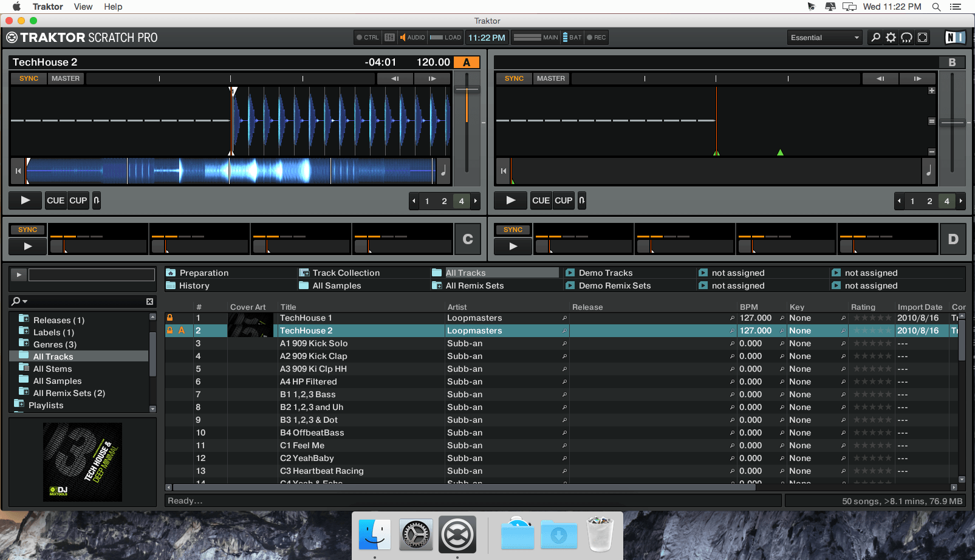Toggle cruise mode with the headphone icon
The width and height of the screenshot is (975, 560).
(x=906, y=37)
